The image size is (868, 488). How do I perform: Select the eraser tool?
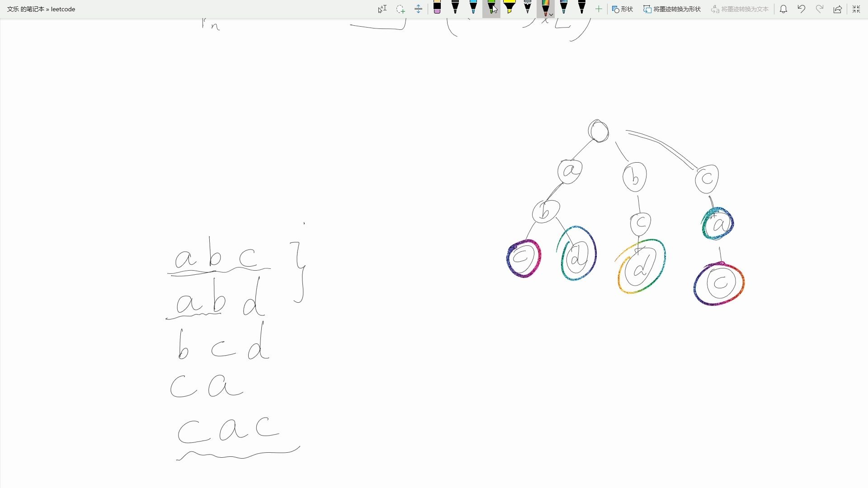(437, 7)
